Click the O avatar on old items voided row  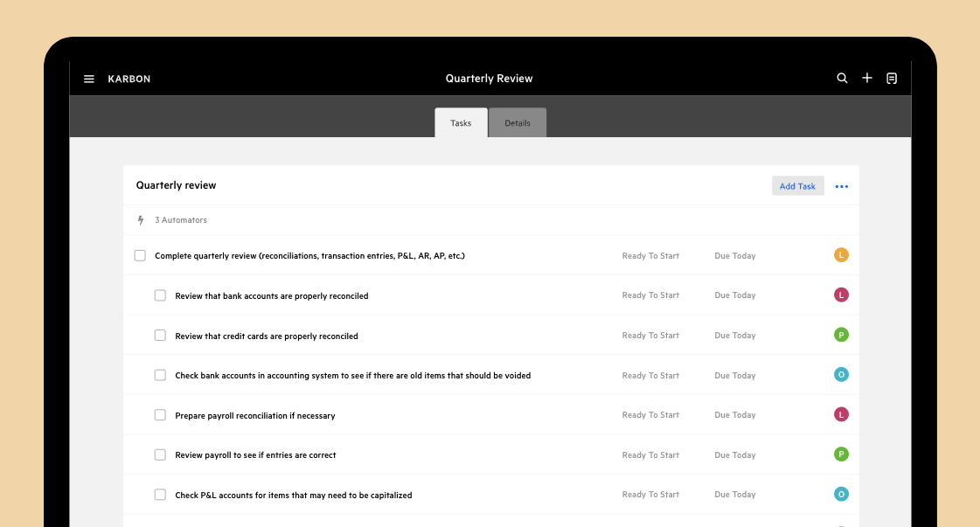(x=841, y=375)
